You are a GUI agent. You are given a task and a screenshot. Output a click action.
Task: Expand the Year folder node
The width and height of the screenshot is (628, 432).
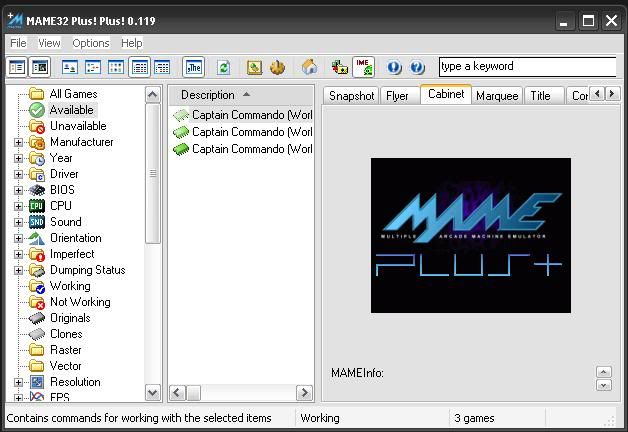click(x=18, y=158)
